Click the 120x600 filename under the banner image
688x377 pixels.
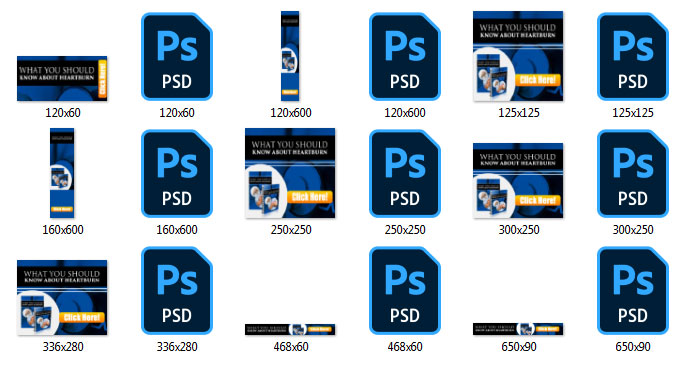click(291, 113)
